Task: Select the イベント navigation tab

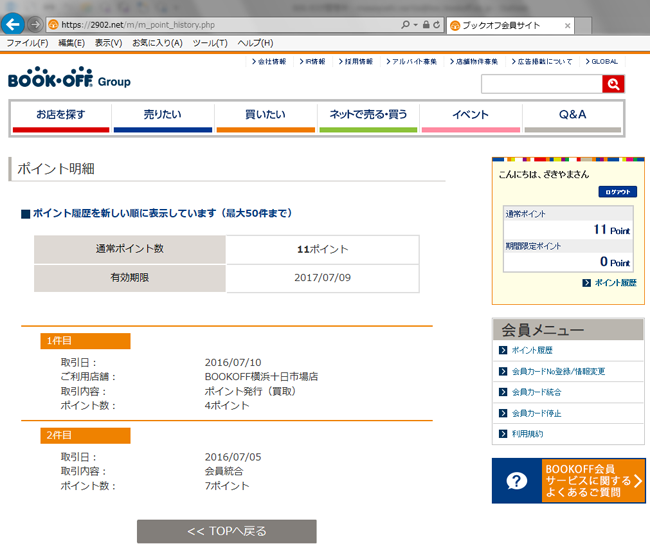Action: (x=471, y=118)
